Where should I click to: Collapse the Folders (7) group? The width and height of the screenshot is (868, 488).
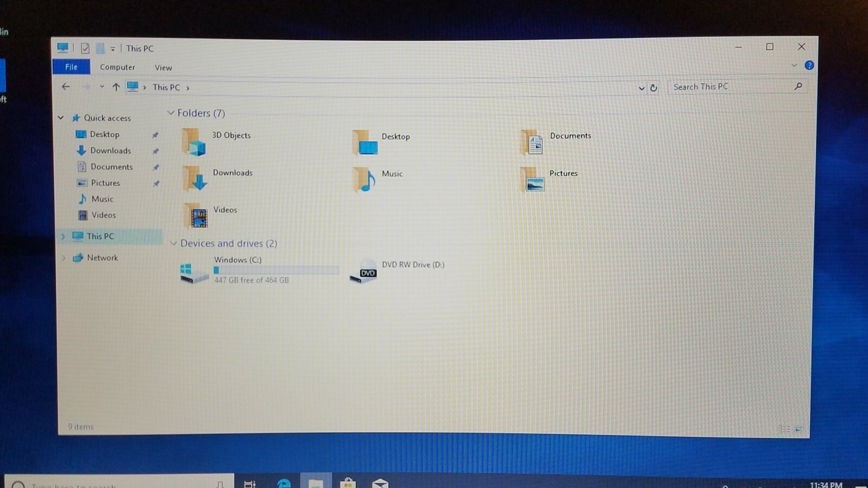pos(170,113)
